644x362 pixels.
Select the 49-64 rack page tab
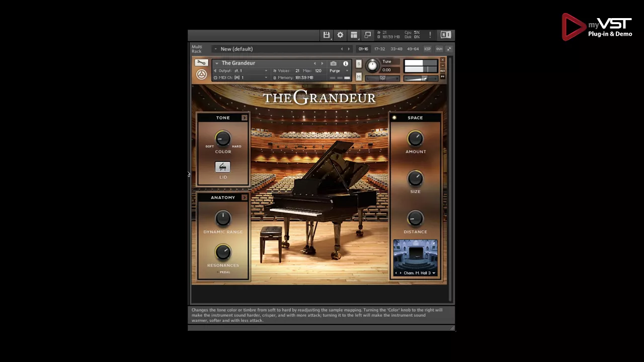tap(413, 49)
